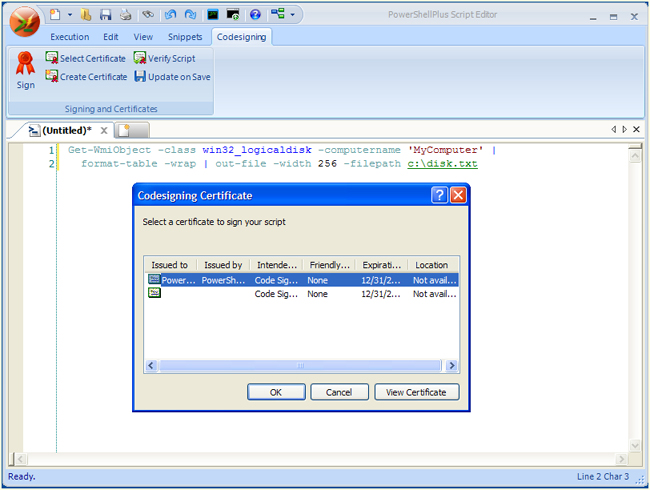650x490 pixels.
Task: Click the Expirati... column header
Action: (382, 265)
